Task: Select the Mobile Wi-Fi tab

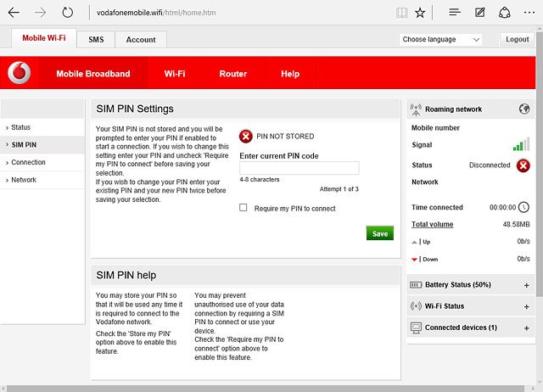Action: click(44, 38)
